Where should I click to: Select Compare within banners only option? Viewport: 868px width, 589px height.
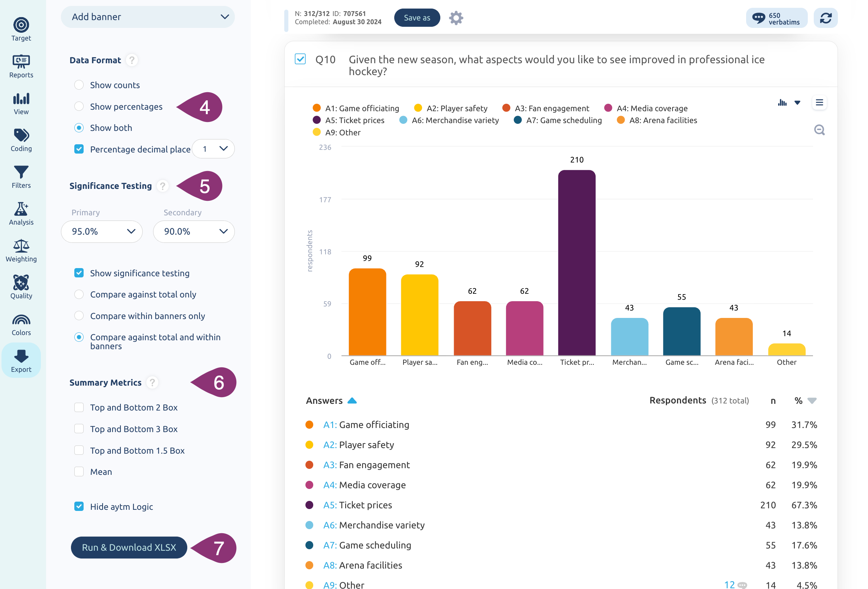coord(79,316)
